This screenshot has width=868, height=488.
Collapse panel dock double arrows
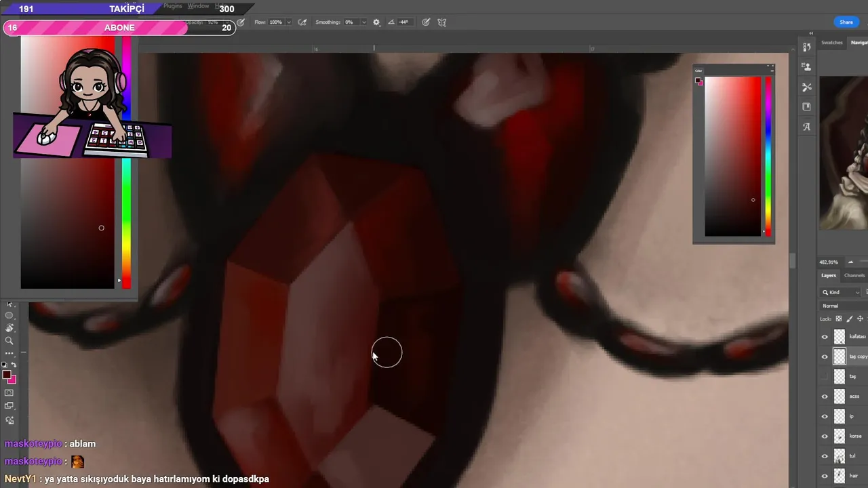[x=811, y=33]
